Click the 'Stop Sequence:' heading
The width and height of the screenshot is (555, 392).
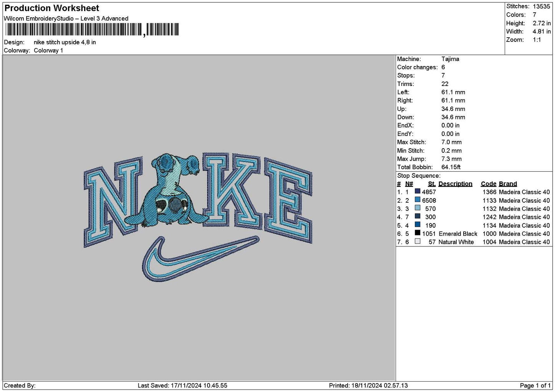coord(419,176)
